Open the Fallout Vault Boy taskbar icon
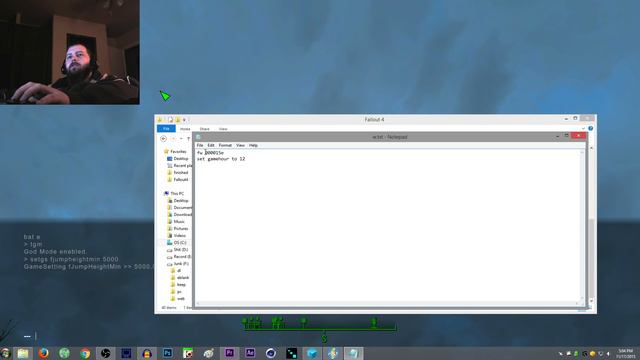Image resolution: width=640 pixels, height=360 pixels. 333,353
